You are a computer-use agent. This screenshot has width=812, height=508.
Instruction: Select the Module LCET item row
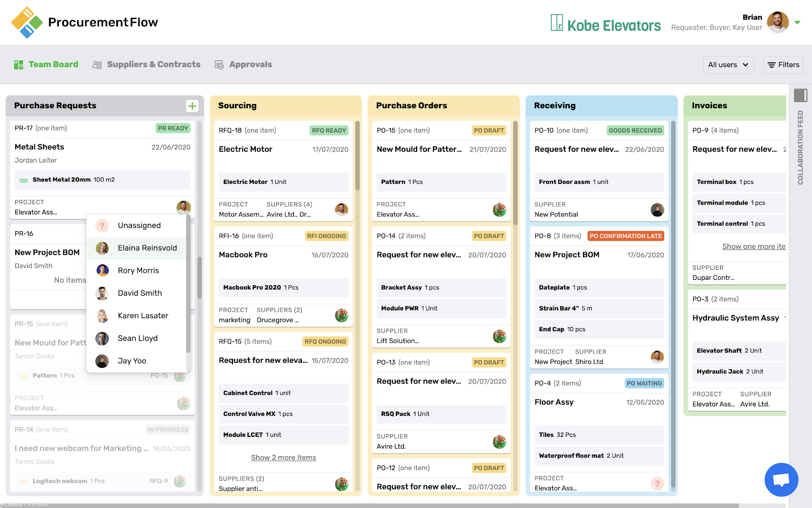(x=284, y=435)
